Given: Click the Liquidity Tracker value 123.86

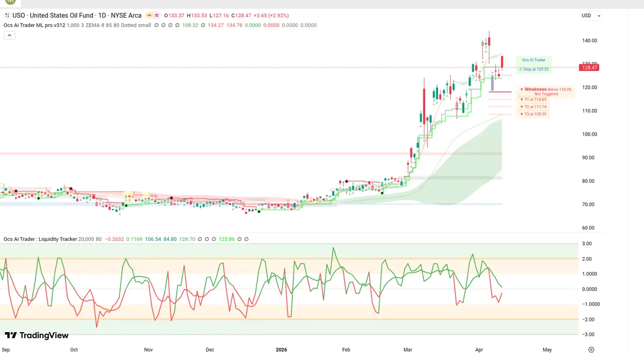Looking at the screenshot, I should (x=228, y=239).
